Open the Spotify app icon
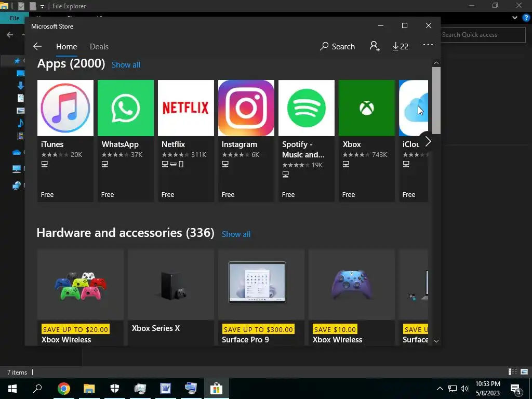532x399 pixels. click(307, 108)
